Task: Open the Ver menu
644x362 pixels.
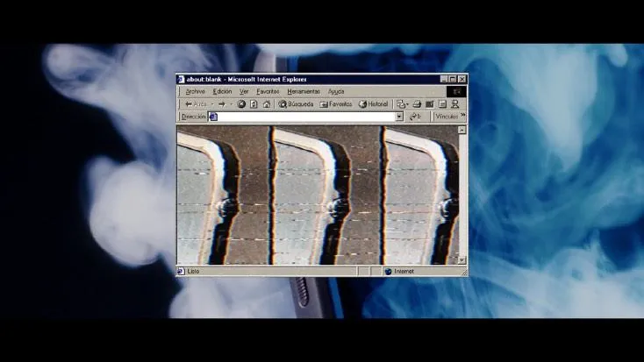Action: 244,91
